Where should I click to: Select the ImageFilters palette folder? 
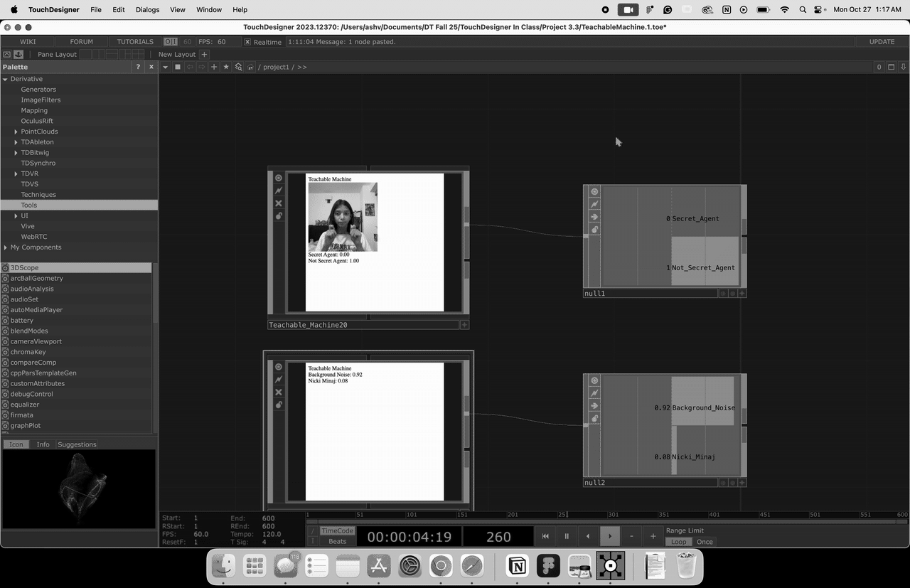pos(41,100)
